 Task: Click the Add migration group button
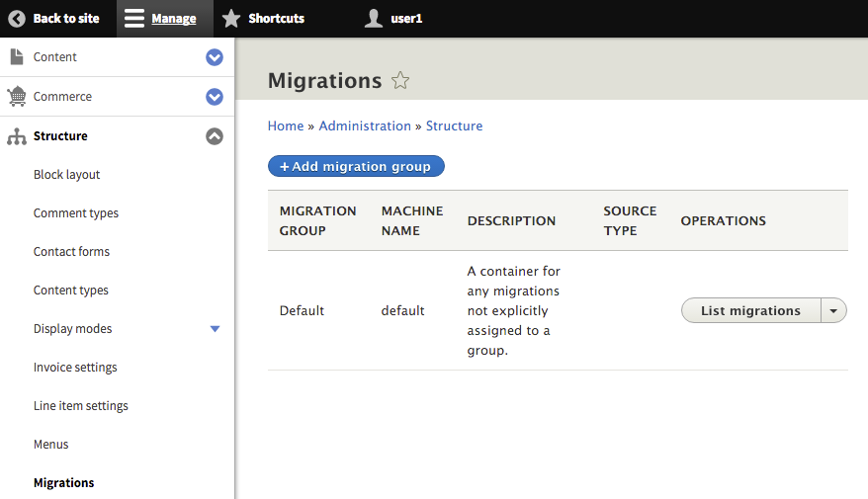pos(356,166)
